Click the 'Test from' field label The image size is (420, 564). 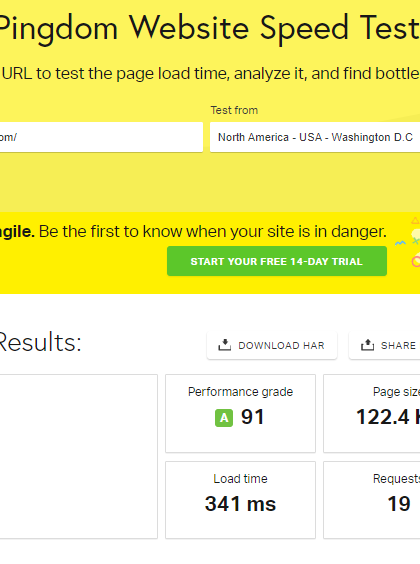coord(234,110)
